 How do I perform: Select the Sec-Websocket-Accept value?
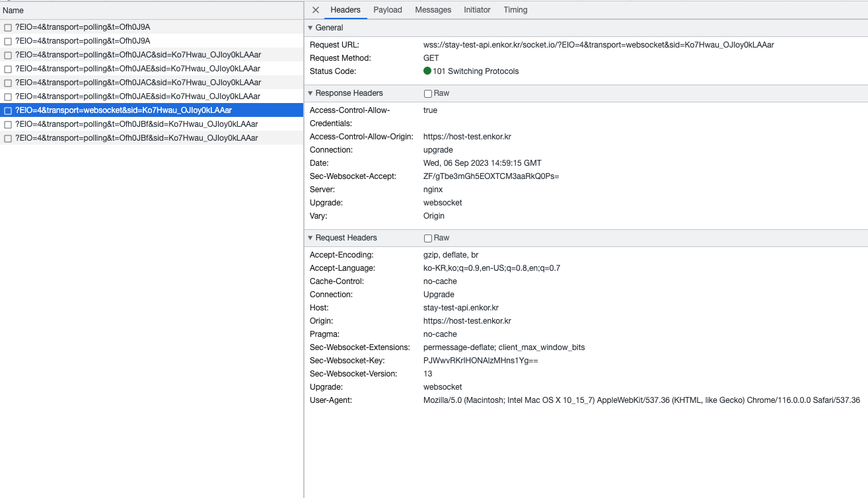pos(491,176)
